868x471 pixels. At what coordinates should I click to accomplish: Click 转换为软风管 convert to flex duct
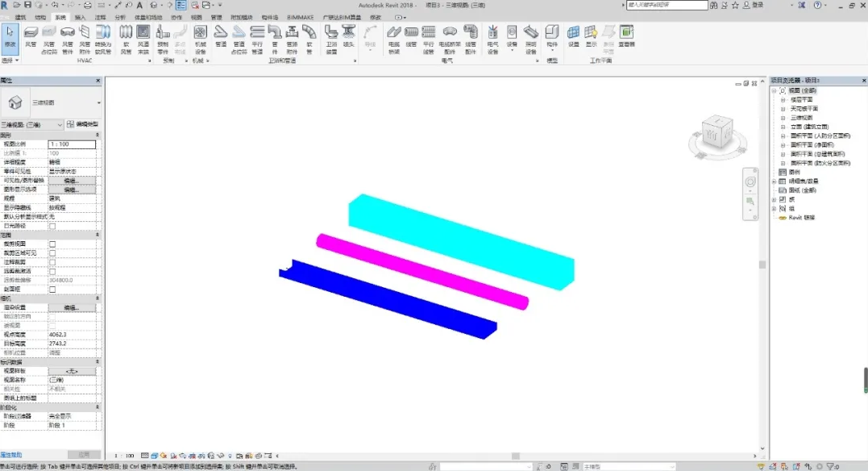tap(103, 40)
